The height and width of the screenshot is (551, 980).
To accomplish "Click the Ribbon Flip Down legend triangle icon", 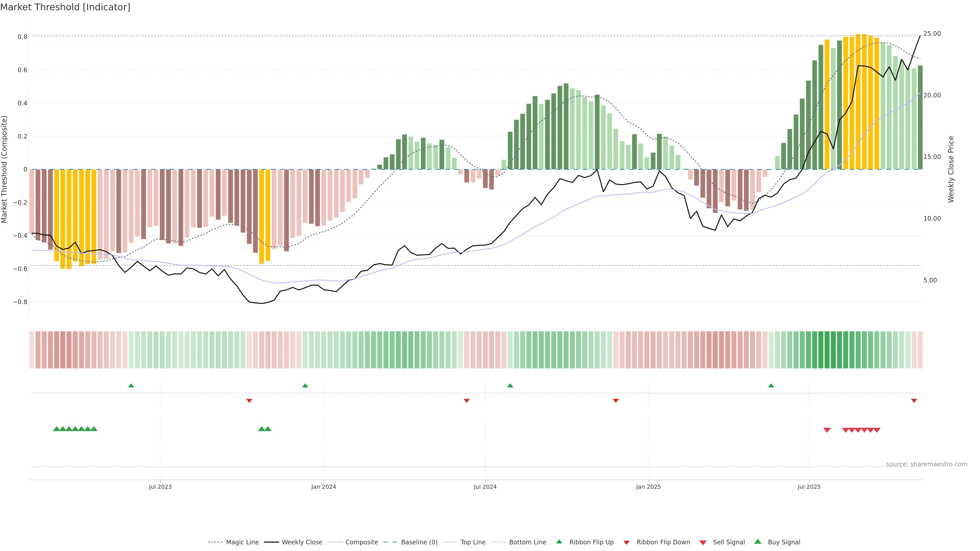I will click(627, 543).
